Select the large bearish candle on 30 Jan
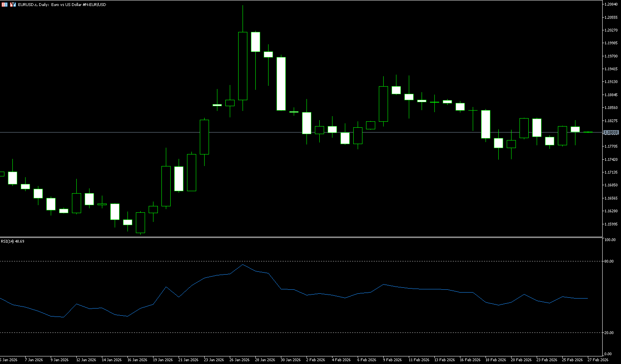 [x=281, y=84]
